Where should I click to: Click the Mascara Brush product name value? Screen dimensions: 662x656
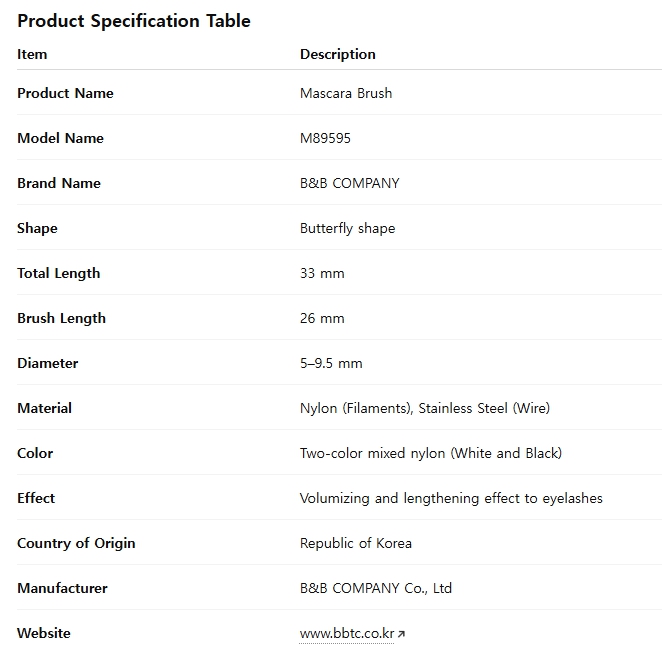[x=345, y=93]
